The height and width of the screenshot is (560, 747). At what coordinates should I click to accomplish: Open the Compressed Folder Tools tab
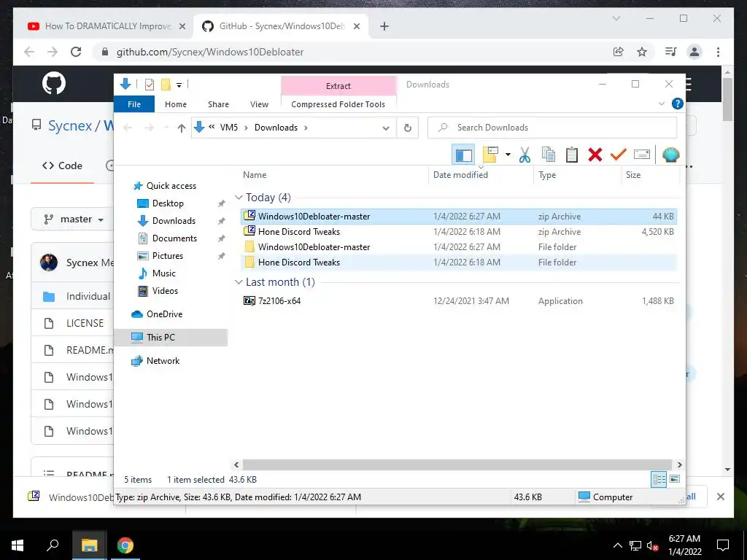tap(338, 104)
